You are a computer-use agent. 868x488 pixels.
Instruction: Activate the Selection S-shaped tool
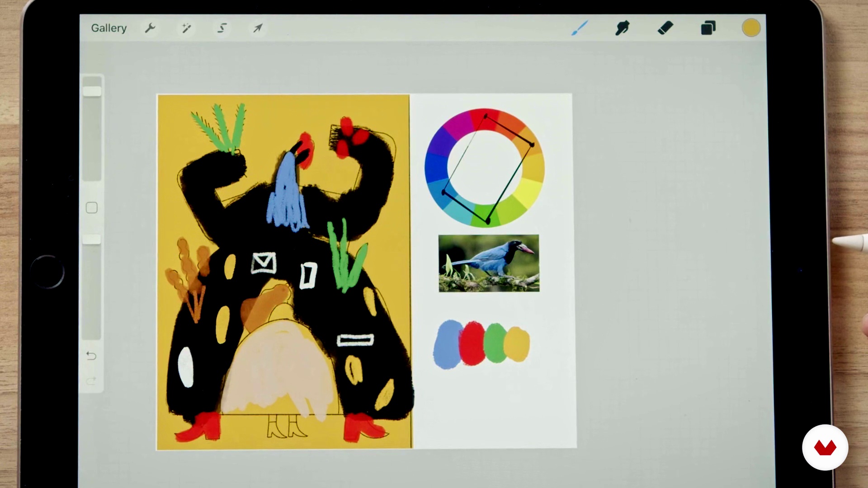[x=222, y=28]
